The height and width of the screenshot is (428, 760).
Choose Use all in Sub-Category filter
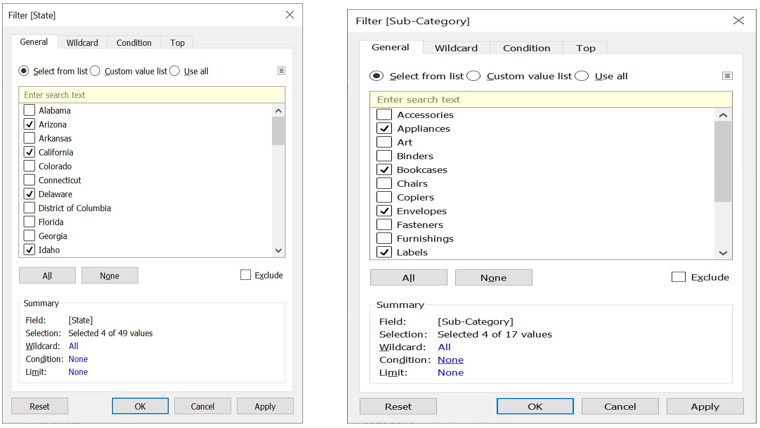point(582,76)
